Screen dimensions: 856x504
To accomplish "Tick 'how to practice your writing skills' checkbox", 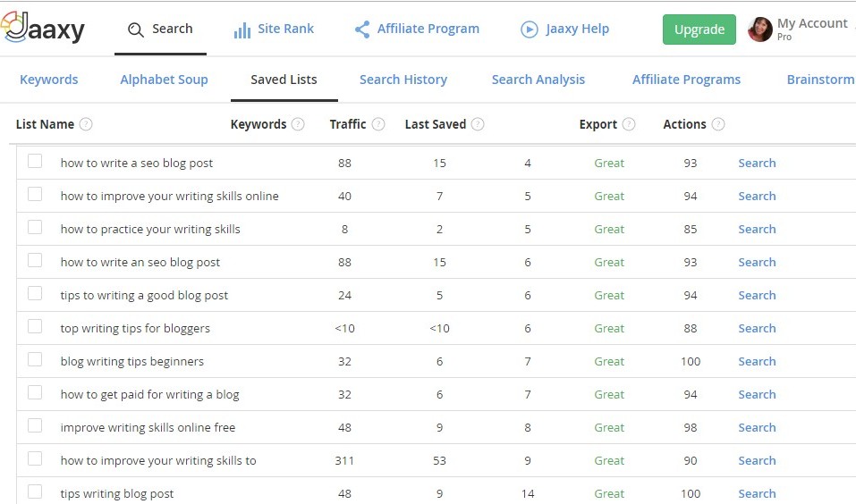I will click(35, 227).
